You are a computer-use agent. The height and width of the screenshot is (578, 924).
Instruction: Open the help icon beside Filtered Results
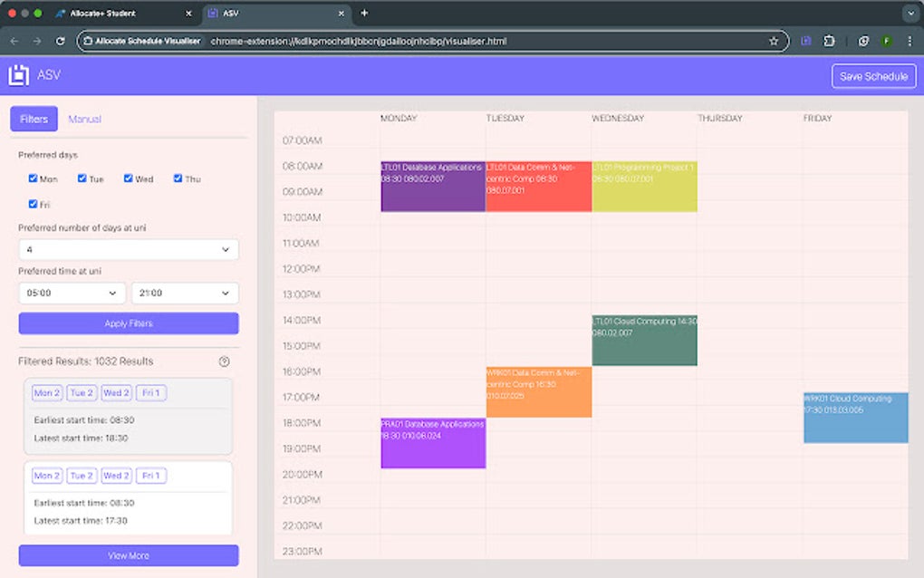click(x=225, y=361)
